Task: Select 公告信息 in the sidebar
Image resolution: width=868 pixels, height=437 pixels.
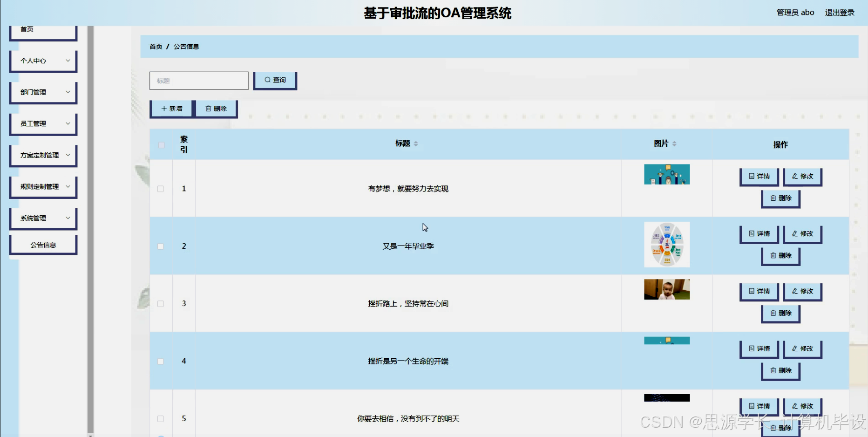Action: point(43,244)
